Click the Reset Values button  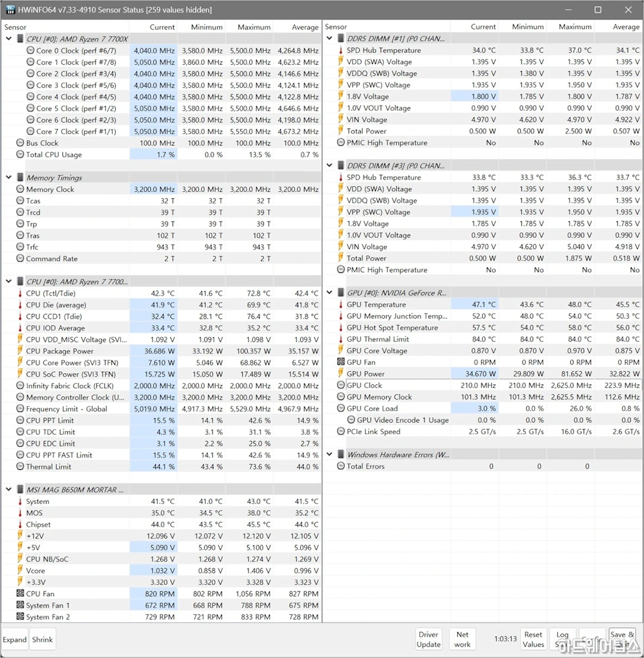pos(533,640)
